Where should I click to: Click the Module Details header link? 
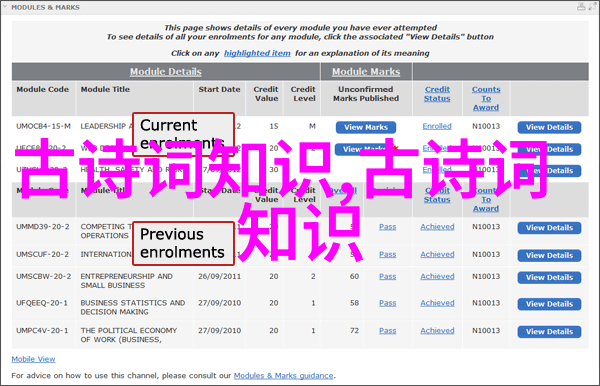(x=166, y=72)
